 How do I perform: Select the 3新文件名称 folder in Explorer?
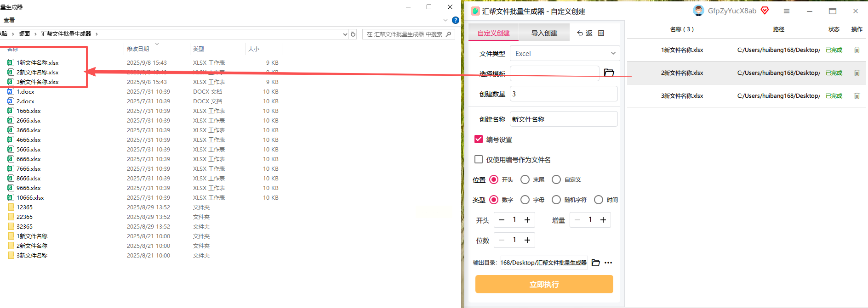pos(32,255)
